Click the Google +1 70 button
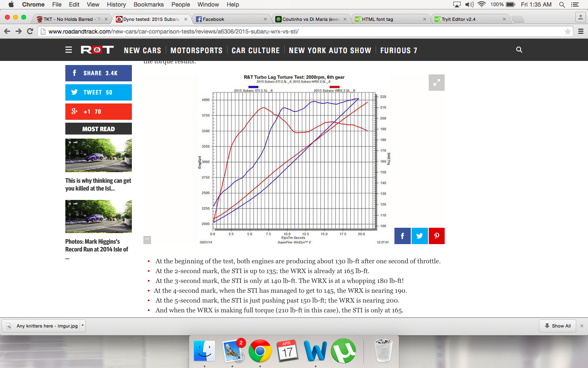The height and width of the screenshot is (368, 588). (x=98, y=112)
